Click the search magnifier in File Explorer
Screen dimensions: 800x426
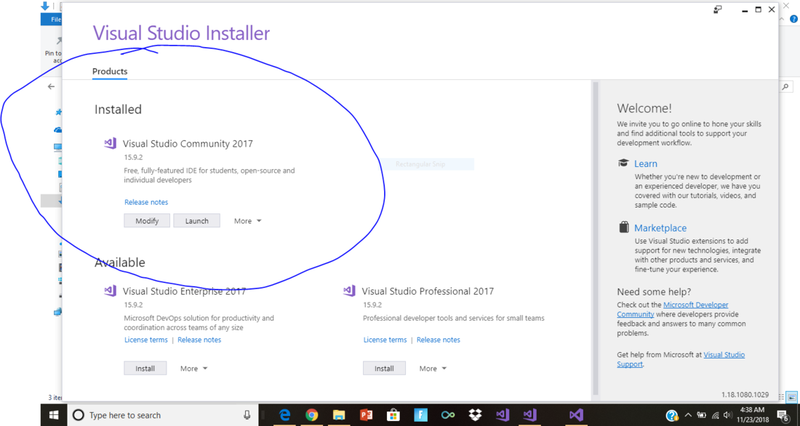[786, 87]
